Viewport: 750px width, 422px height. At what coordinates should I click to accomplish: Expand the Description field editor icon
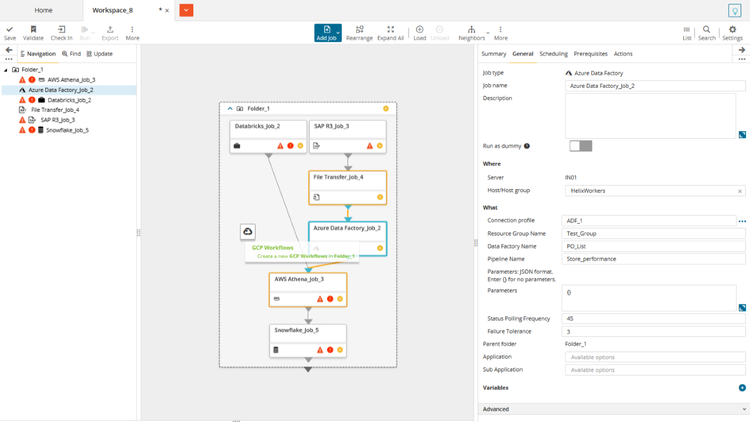click(742, 135)
